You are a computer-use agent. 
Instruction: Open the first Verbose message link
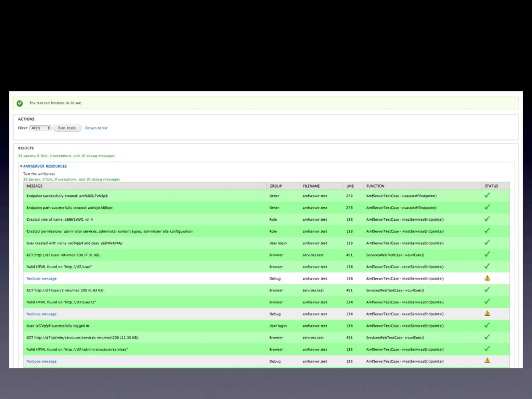click(x=42, y=279)
